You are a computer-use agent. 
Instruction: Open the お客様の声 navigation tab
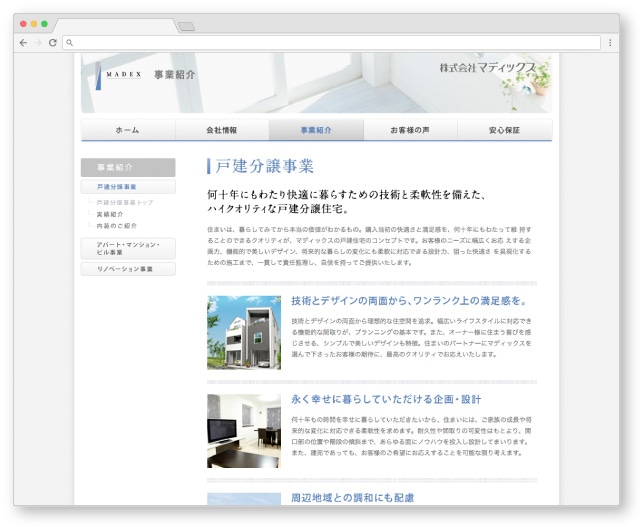(410, 130)
